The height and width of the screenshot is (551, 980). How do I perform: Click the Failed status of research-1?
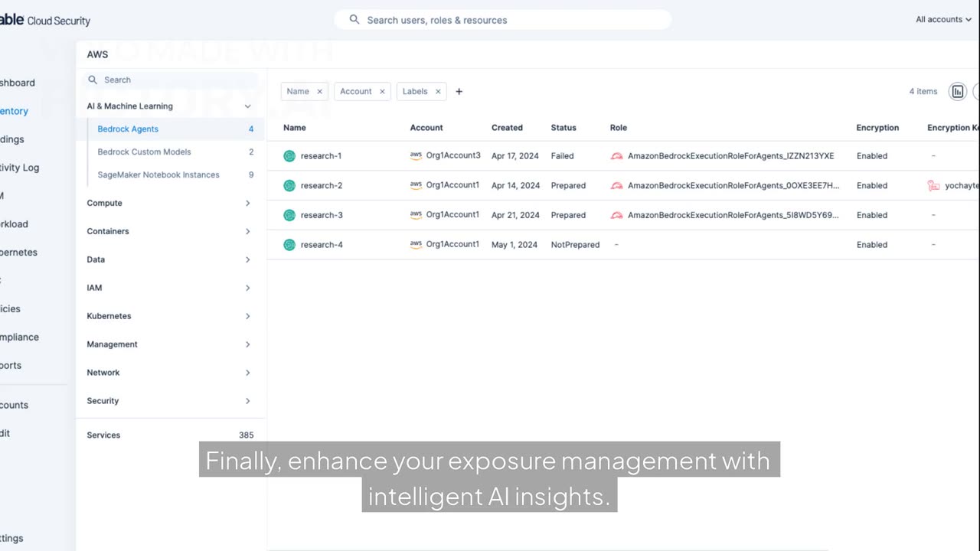[x=562, y=156]
